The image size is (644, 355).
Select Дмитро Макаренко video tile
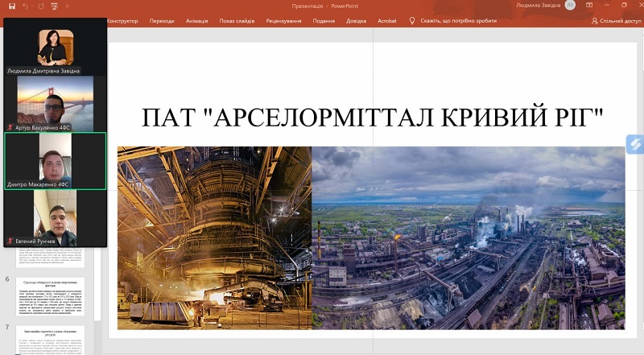point(56,161)
